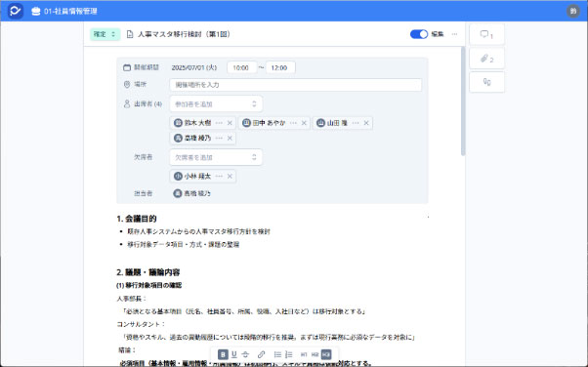Set heading level H2
The height and width of the screenshot is (367, 588).
[315, 354]
